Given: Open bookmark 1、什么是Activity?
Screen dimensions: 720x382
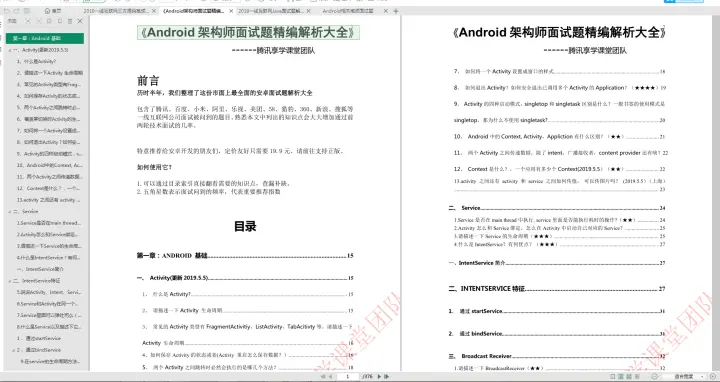Looking at the screenshot, I should [x=36, y=61].
